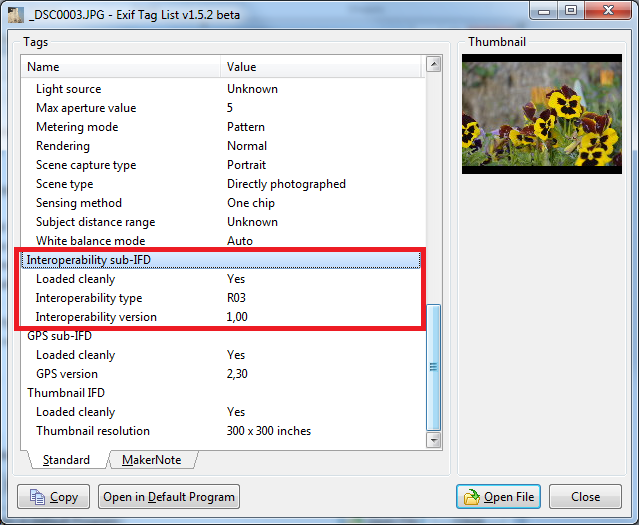
Task: Select the Rendering row
Action: (220, 146)
